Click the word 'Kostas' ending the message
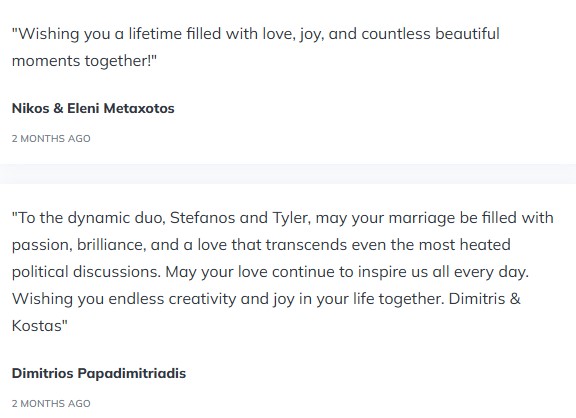The image size is (576, 418). point(37,326)
